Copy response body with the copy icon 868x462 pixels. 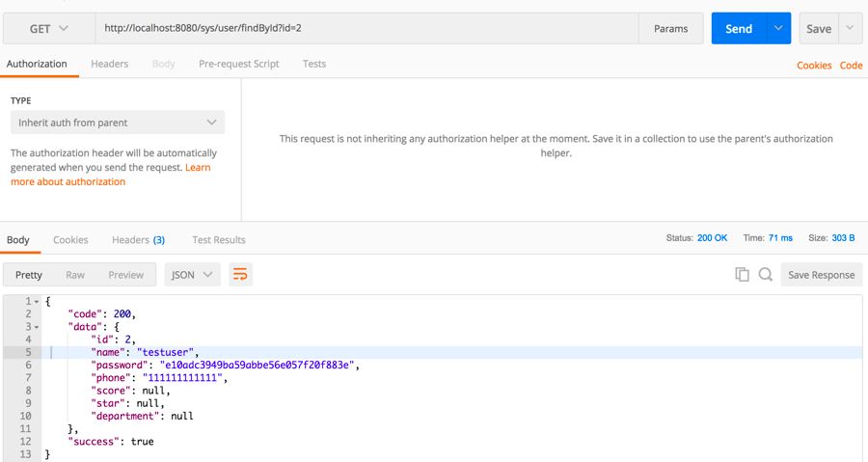tap(742, 275)
